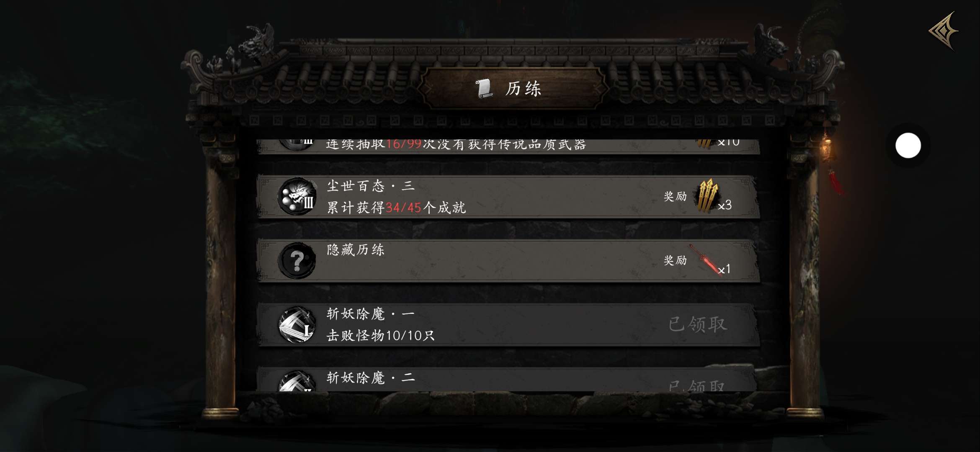The image size is (980, 452).
Task: Tap the golden back arrow icon
Action: click(943, 31)
